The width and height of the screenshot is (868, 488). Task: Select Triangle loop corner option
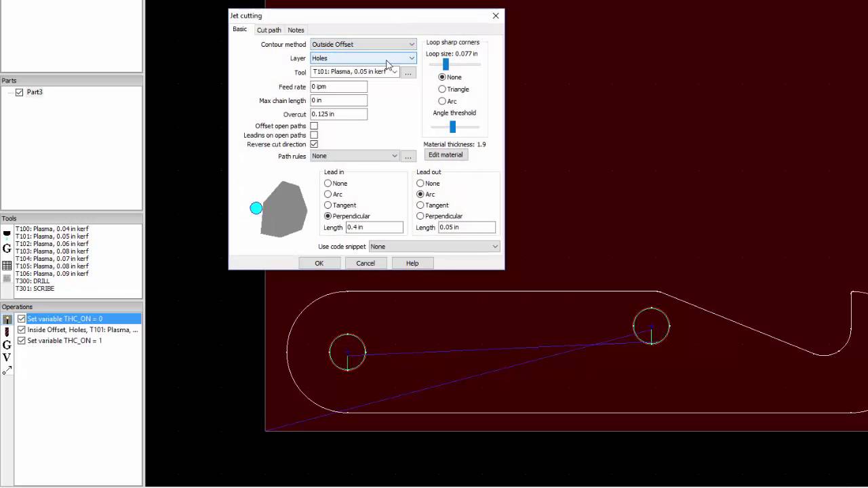point(442,89)
